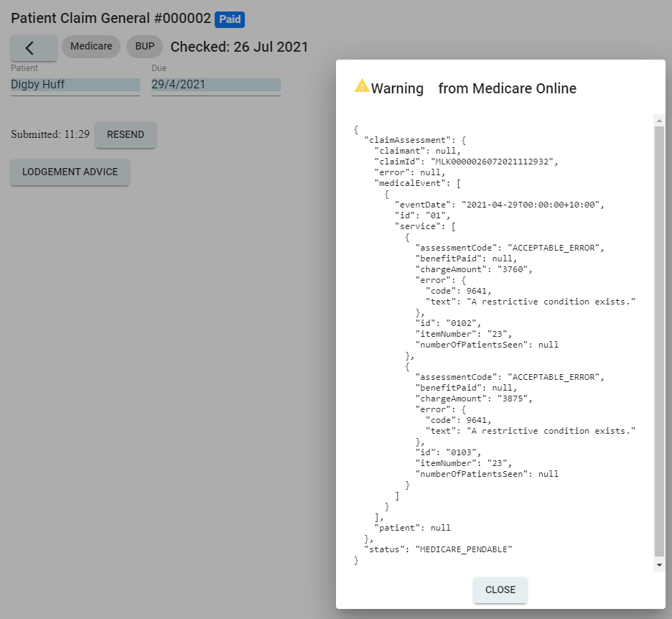
Task: Open LODGEMENT ADVICE
Action: coord(70,172)
